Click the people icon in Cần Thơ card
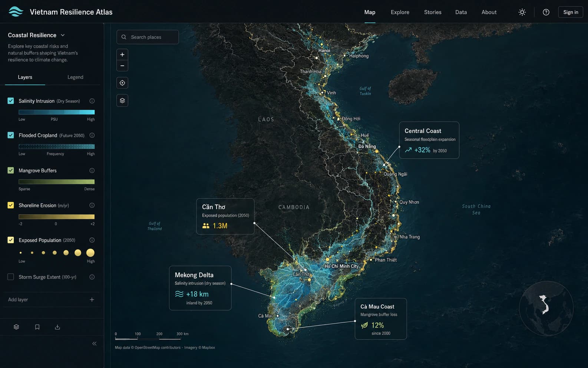The width and height of the screenshot is (588, 368). pos(206,226)
